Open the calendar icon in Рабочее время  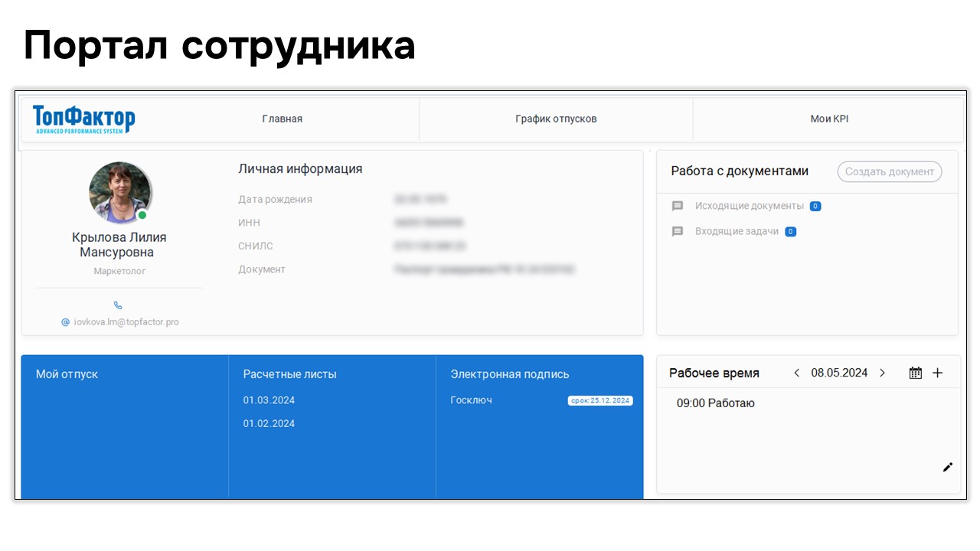click(915, 373)
